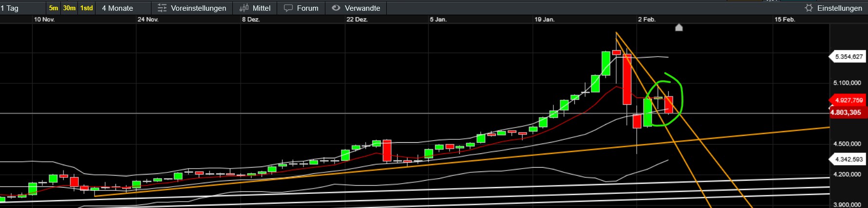The height and width of the screenshot is (208, 868).
Task: Click the 24 Nov. date label
Action: [x=148, y=19]
